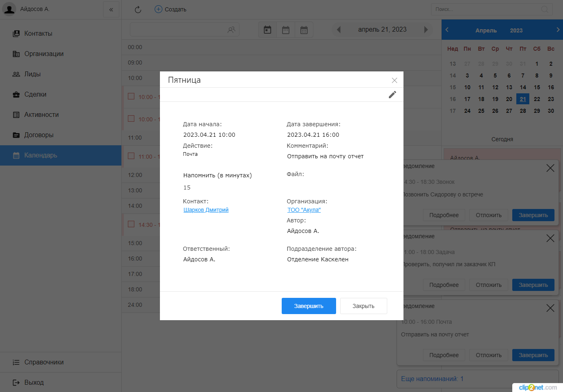Viewport: 563px width, 392px height.
Task: Click Завершить on the Звонок notification
Action: tap(533, 215)
